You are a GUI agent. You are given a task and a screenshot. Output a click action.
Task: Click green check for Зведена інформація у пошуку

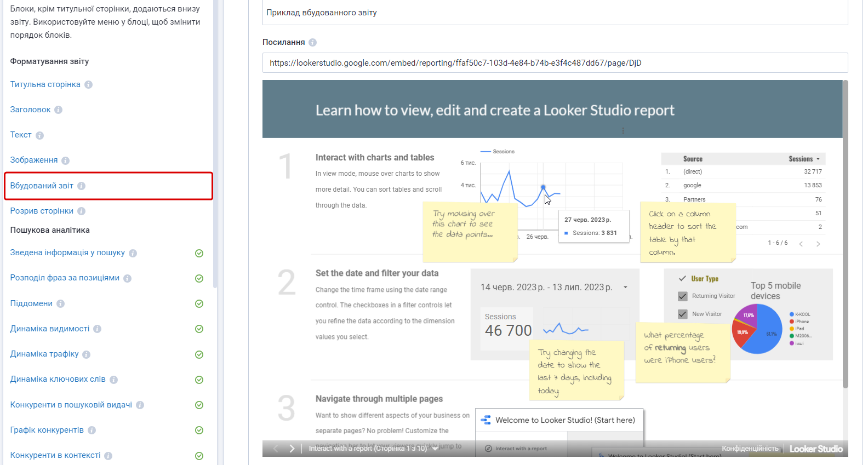[199, 253]
